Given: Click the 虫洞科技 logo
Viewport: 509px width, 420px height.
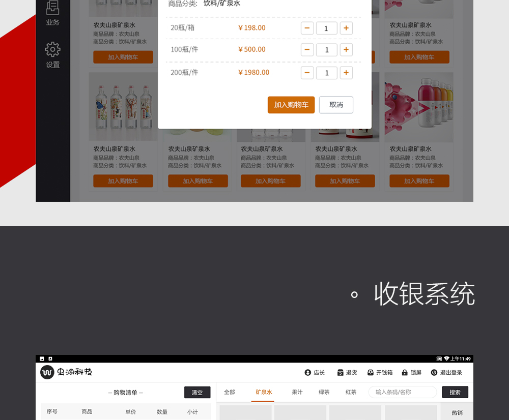Looking at the screenshot, I should coord(66,372).
